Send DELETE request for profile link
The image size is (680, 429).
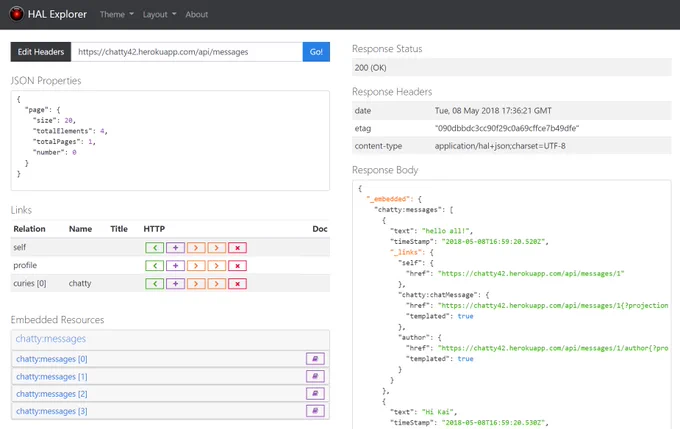tap(237, 265)
